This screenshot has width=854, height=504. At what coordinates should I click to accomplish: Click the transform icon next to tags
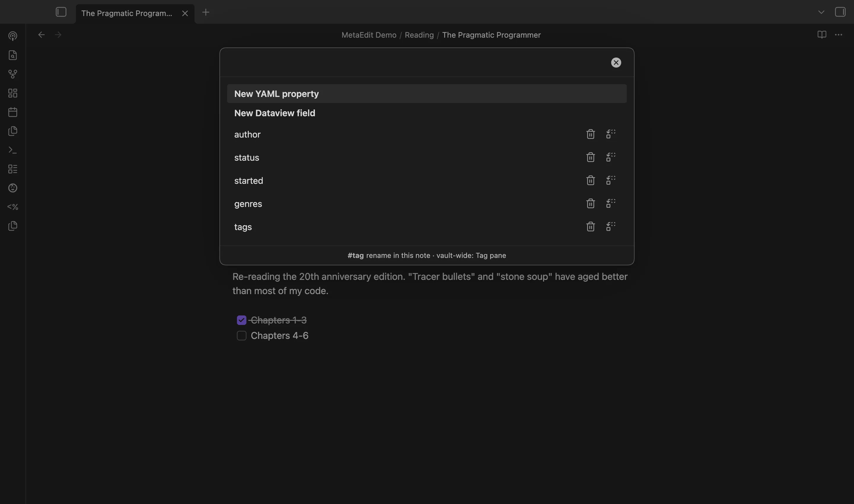pyautogui.click(x=611, y=227)
